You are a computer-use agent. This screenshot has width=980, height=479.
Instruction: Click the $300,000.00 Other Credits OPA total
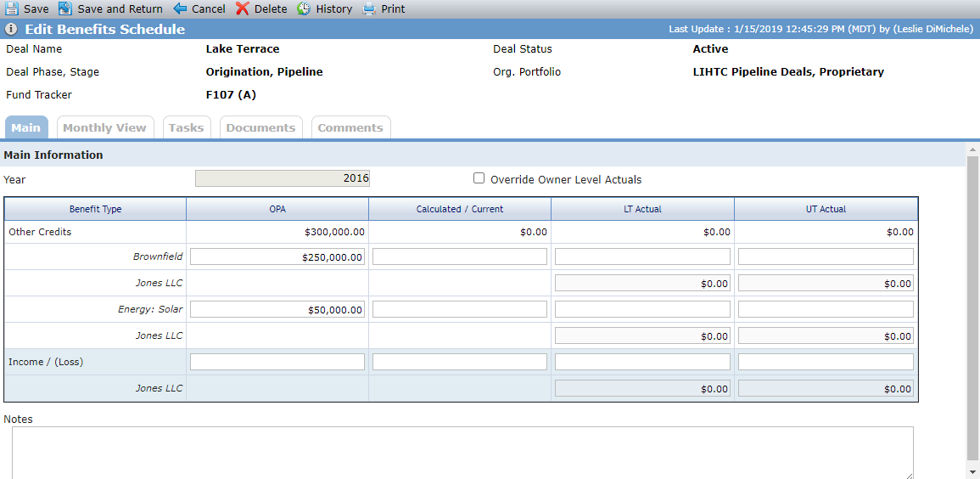334,232
